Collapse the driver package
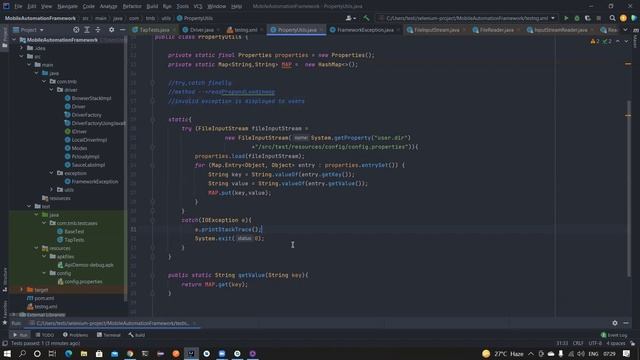640x360 pixels. coord(52,90)
